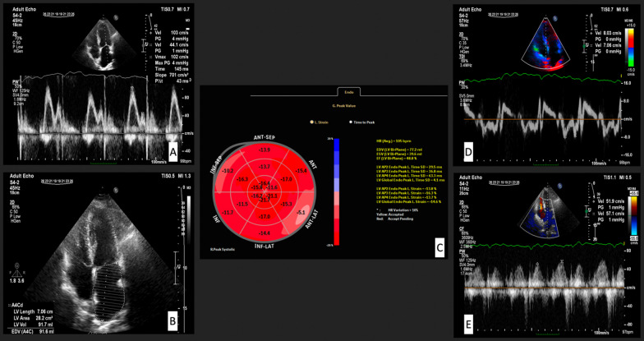
Task: Select the Time to Peak radio option
Action: [361, 122]
